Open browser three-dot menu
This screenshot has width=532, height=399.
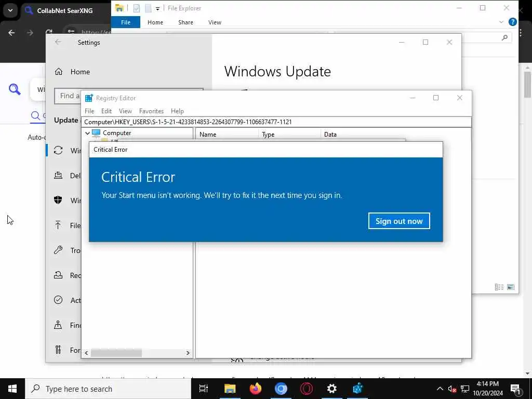click(x=521, y=33)
